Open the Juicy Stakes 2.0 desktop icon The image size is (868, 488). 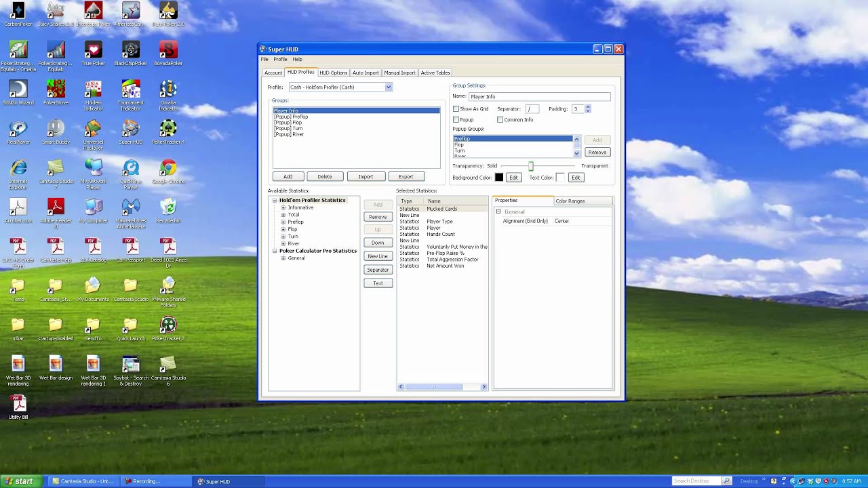pos(56,15)
